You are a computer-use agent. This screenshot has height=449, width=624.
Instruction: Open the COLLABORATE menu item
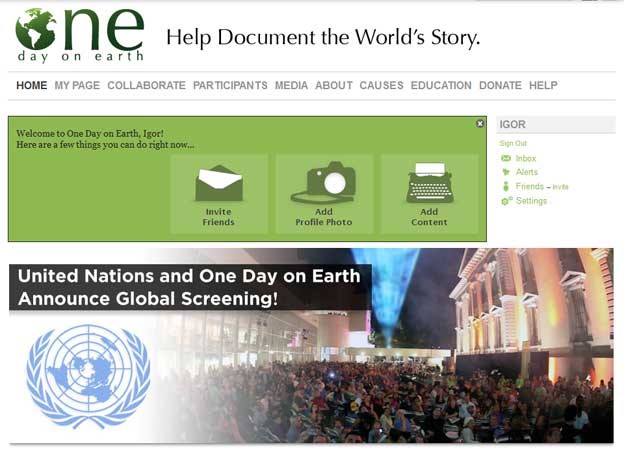click(146, 85)
